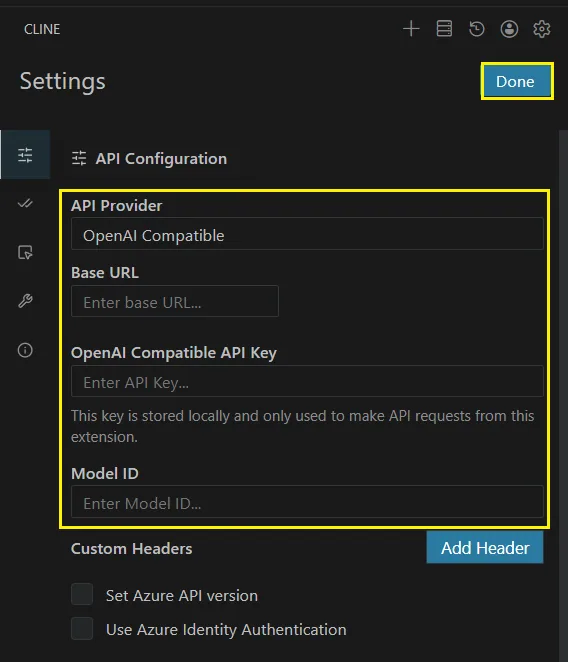Viewport: 568px width, 662px height.
Task: Focus the Model ID input field
Action: (307, 502)
